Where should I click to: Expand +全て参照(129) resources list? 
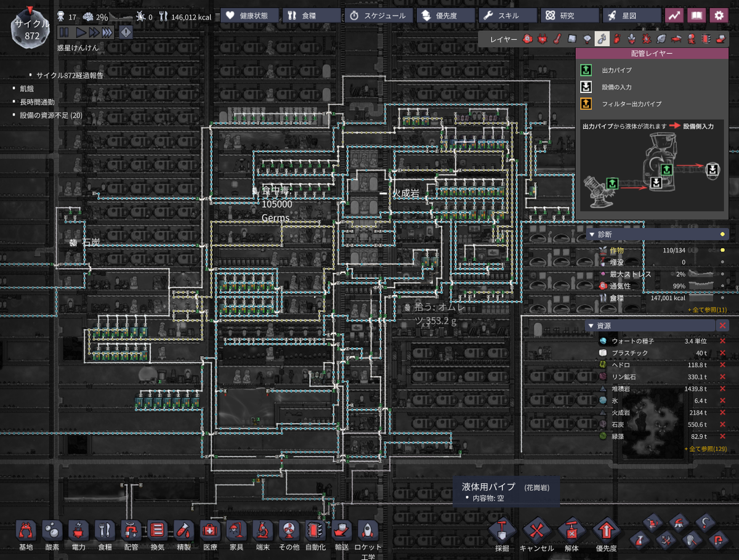pos(706,448)
